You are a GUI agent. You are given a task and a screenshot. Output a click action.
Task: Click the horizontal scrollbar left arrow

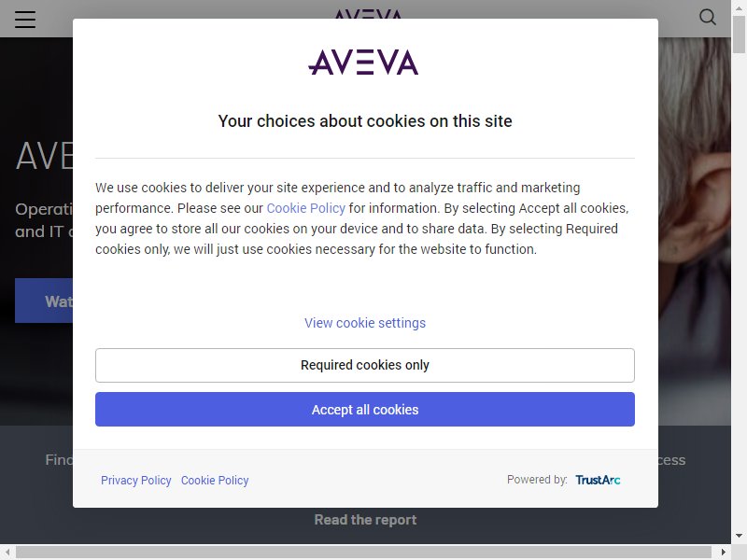[7, 552]
